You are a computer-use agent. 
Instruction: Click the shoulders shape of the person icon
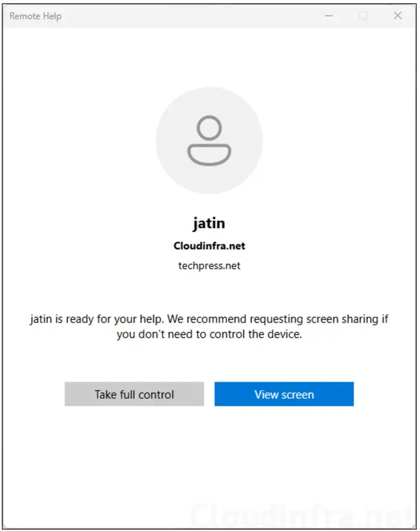pyautogui.click(x=209, y=155)
